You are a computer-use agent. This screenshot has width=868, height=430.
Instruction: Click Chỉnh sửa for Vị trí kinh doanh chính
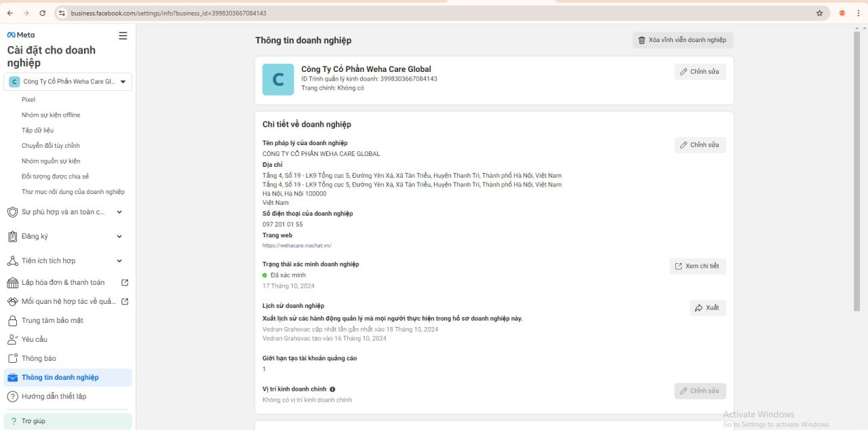pos(700,391)
